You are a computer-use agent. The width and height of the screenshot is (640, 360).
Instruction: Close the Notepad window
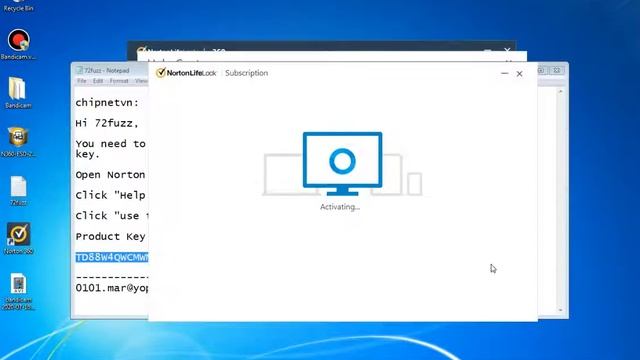coord(556,70)
